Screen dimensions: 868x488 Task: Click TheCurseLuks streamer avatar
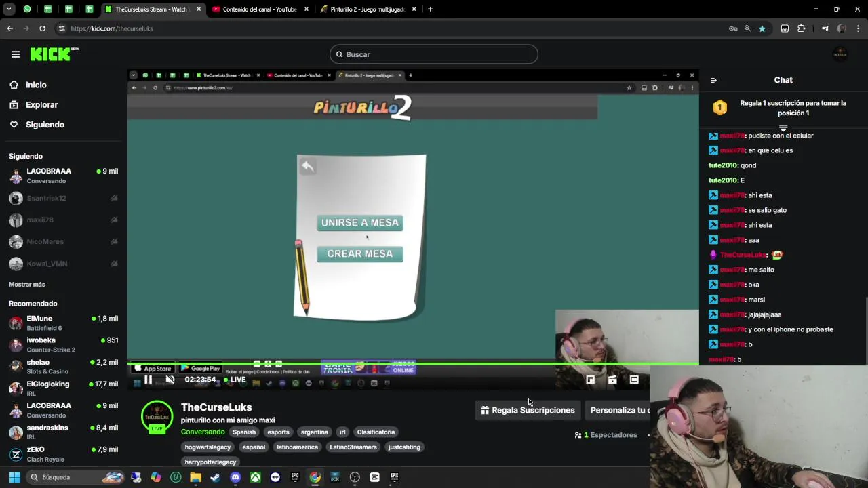[x=157, y=418]
